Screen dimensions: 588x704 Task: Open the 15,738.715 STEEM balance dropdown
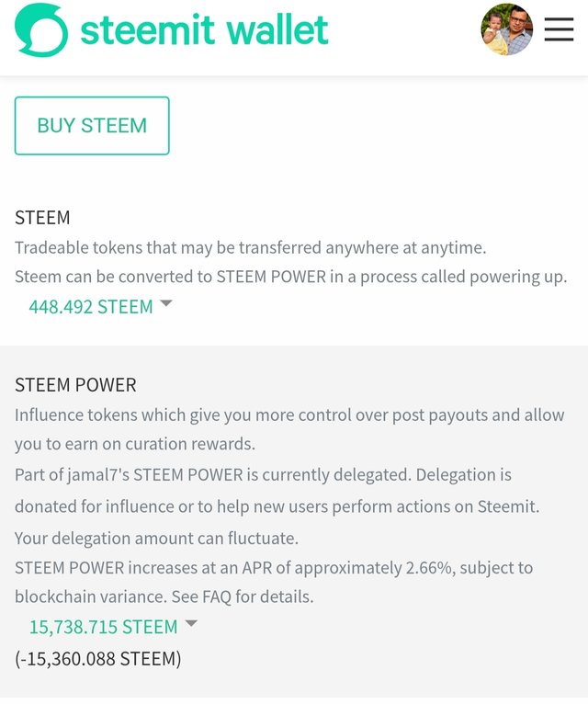coord(103,627)
